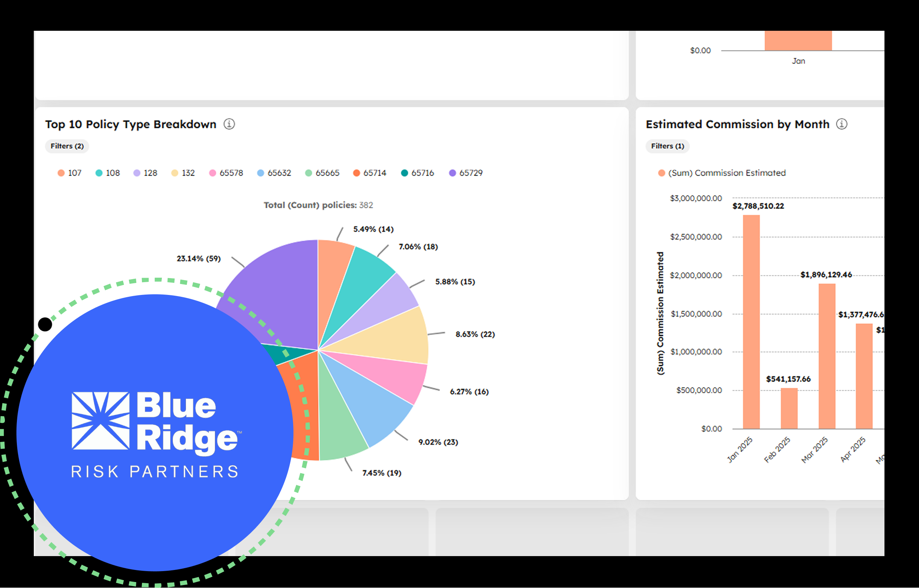This screenshot has height=588, width=919.
Task: Open Filters (1) on commission chart
Action: tap(668, 146)
